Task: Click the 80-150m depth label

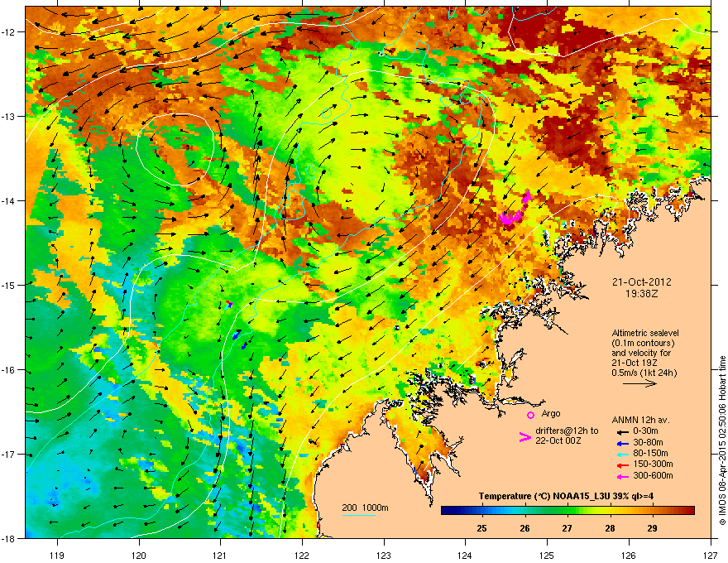Action: tap(650, 454)
